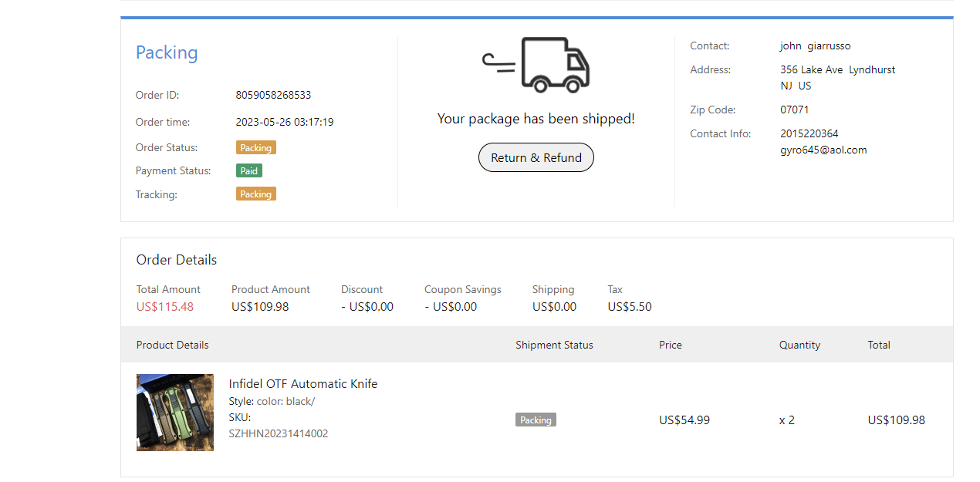The height and width of the screenshot is (482, 980).
Task: Click the order time 2023-05-26 03:17:19
Action: 285,122
